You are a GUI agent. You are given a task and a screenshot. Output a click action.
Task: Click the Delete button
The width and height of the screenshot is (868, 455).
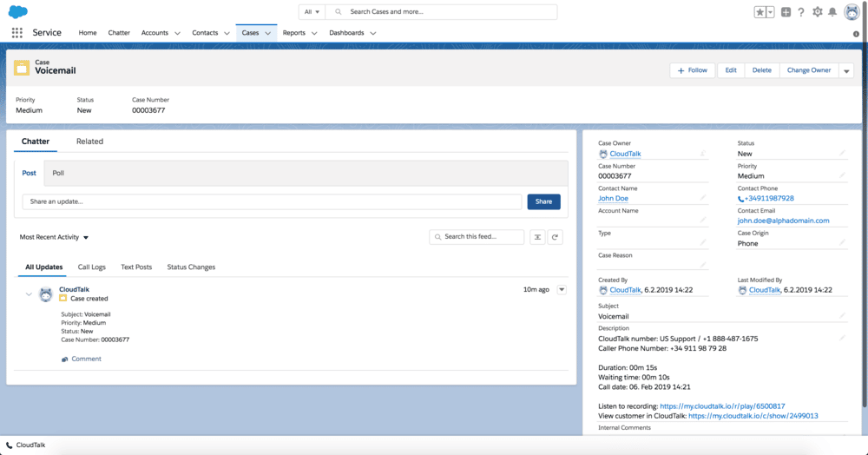click(x=762, y=70)
